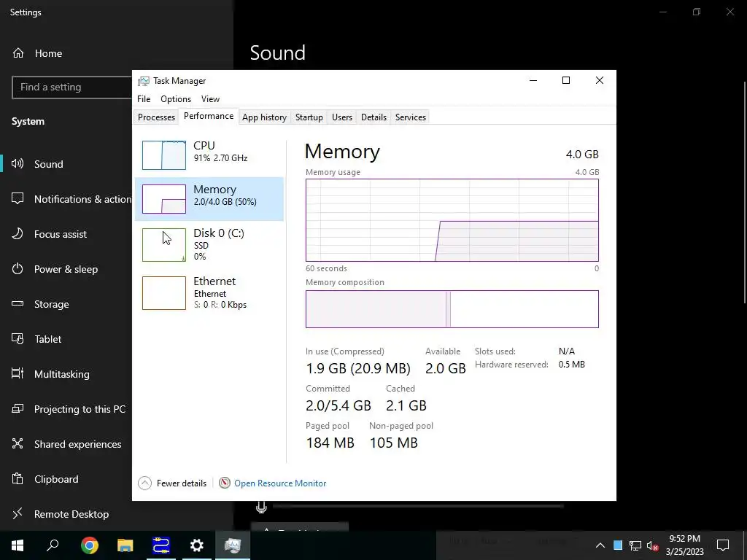The height and width of the screenshot is (560, 747).
Task: Open the Windows Start menu
Action: 18,545
